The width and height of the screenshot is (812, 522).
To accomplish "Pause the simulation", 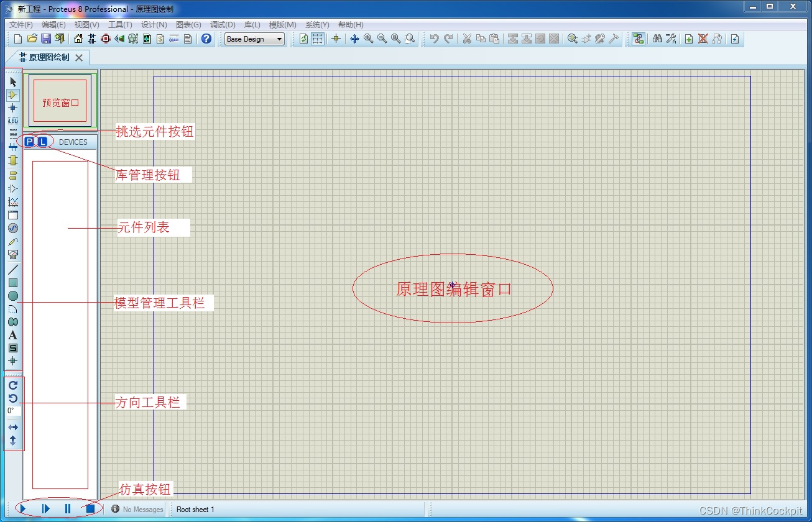I will pos(68,509).
